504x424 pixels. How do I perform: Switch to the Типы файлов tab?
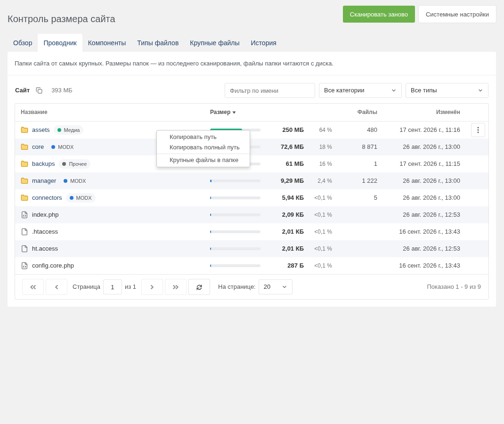coord(158,43)
